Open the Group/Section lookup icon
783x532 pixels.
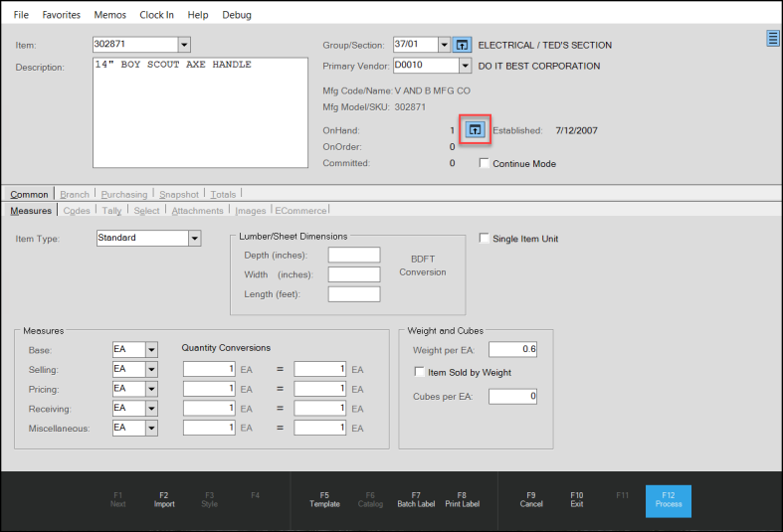pos(462,45)
